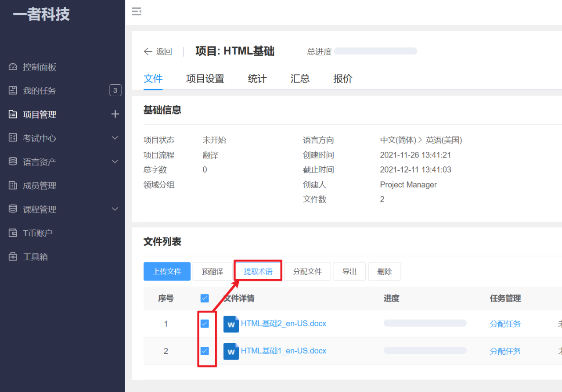Click the 提取术语 button
This screenshot has width=562, height=392.
tap(257, 271)
